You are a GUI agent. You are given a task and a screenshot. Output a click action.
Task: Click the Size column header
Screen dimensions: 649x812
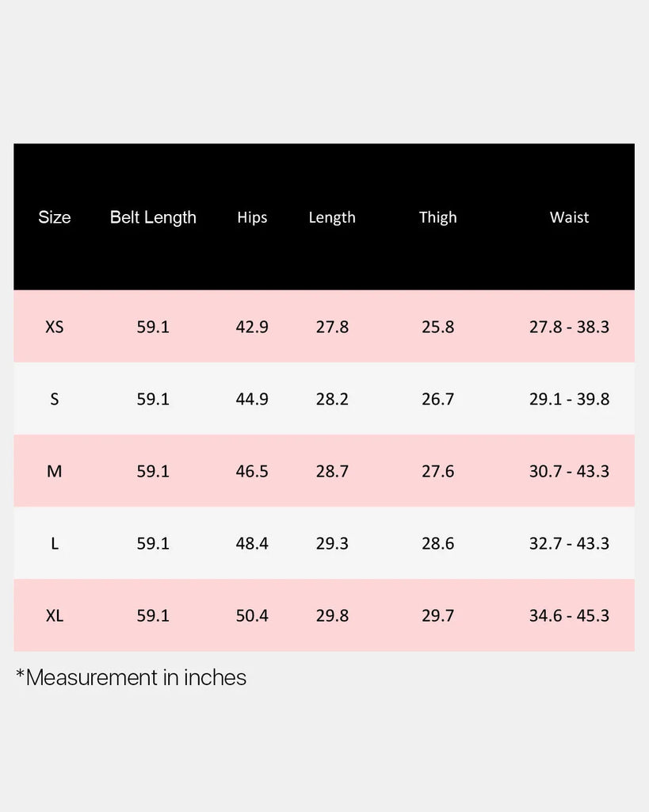[55, 217]
